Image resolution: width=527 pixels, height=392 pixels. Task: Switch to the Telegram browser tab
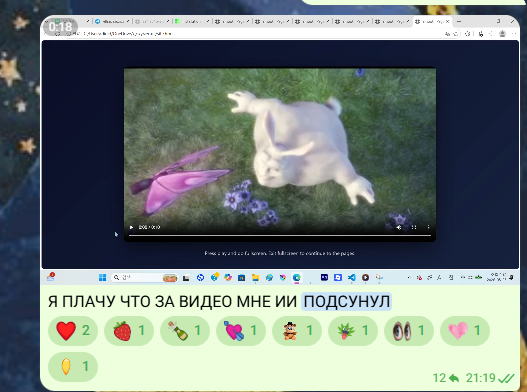[113, 22]
